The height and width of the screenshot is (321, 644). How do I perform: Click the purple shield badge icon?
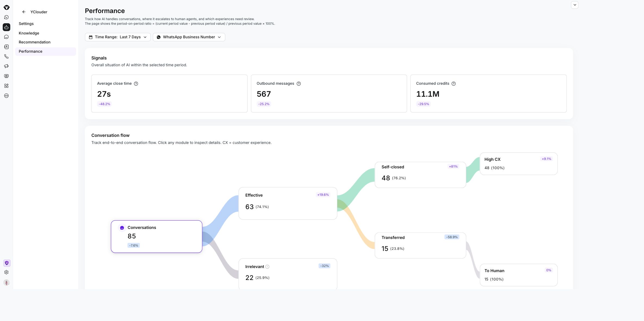7,263
